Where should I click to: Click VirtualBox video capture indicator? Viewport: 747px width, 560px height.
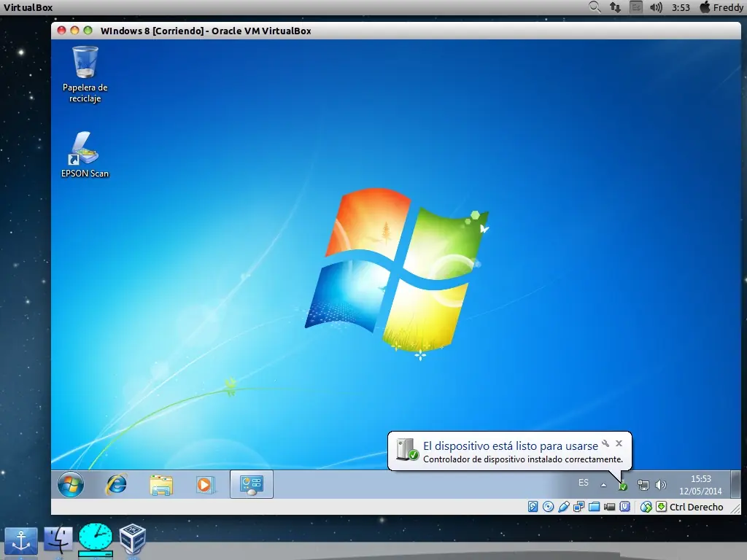coord(609,507)
